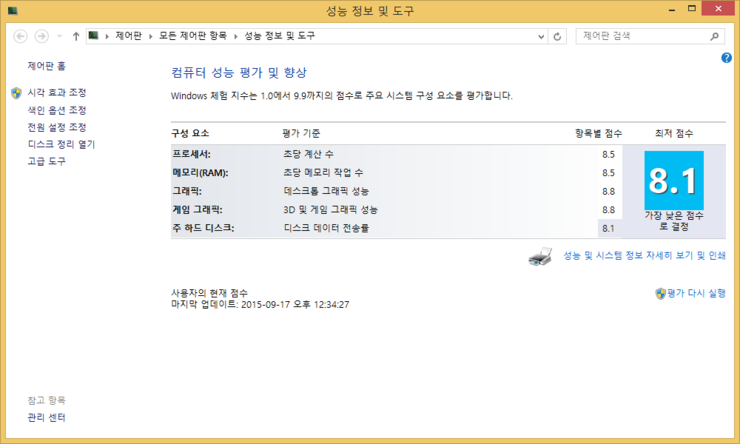
Task: Click the shield icon beside 시각 효과 조정
Action: click(x=16, y=93)
